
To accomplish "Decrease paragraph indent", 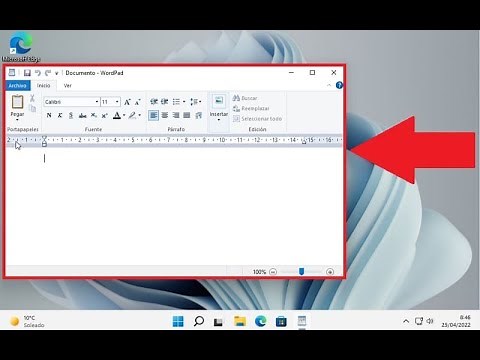I will tap(154, 101).
